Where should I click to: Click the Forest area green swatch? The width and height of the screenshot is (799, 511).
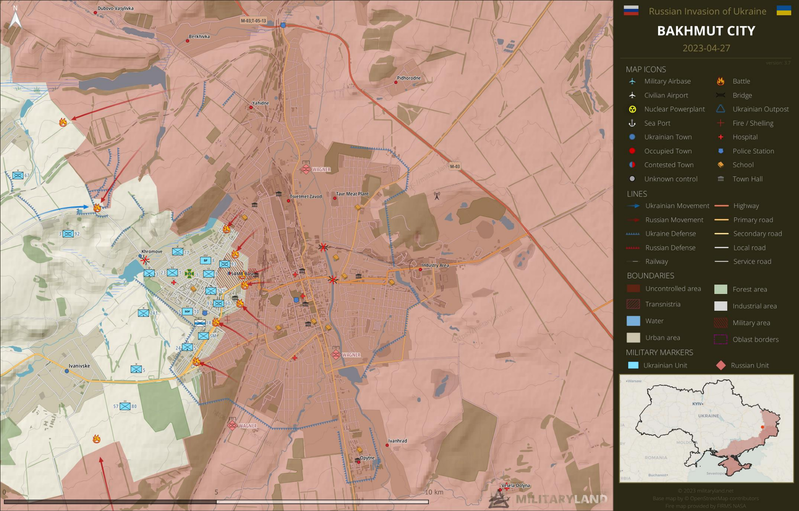[x=721, y=289]
